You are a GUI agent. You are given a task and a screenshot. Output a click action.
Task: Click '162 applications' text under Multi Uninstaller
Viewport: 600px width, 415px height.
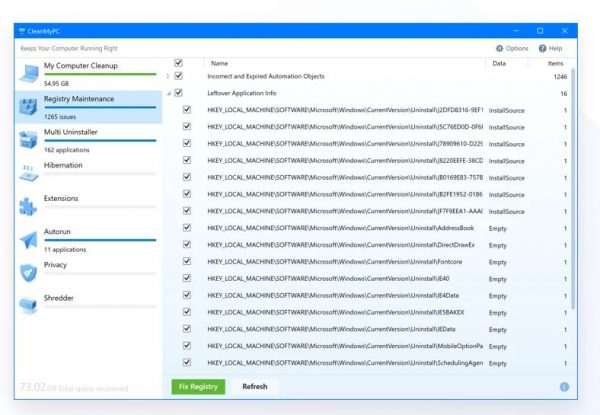67,150
